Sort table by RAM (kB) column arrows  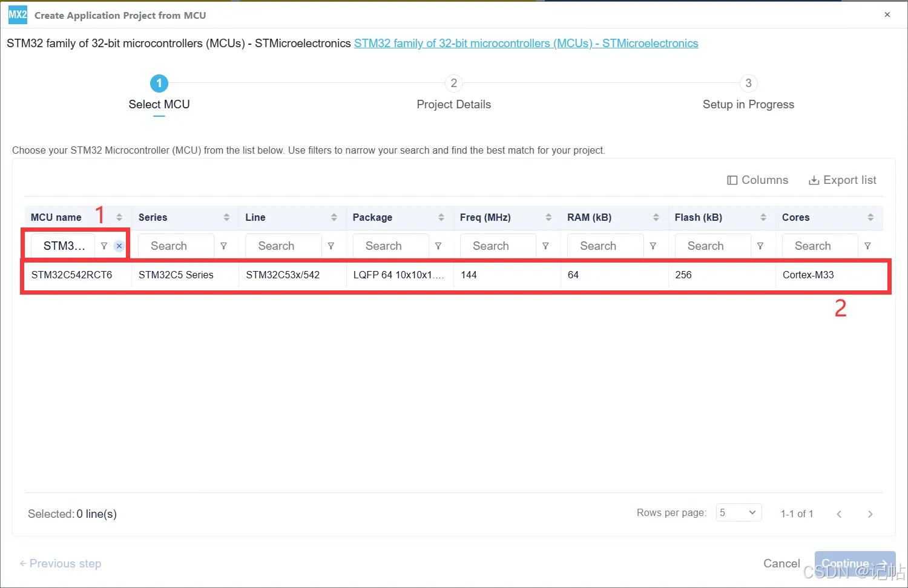point(656,217)
